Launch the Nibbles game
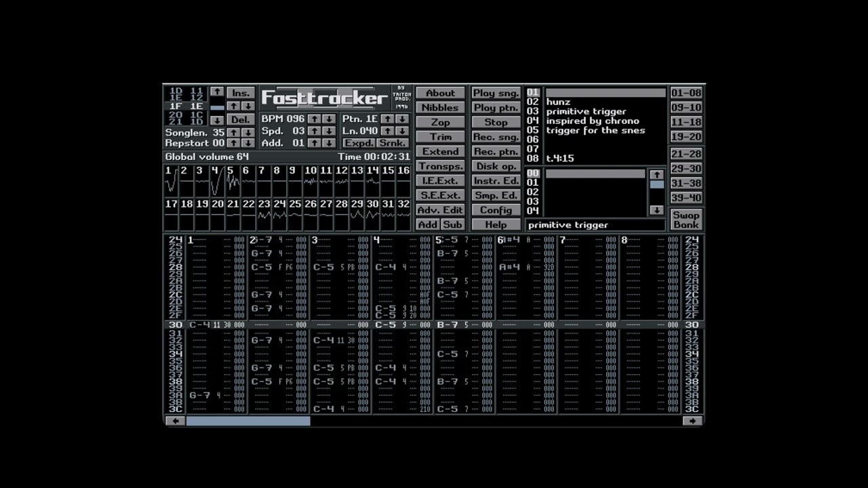The width and height of the screenshot is (868, 488). (440, 108)
